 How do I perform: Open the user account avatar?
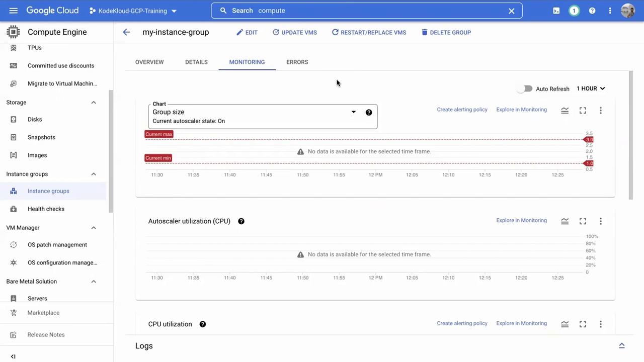point(628,11)
